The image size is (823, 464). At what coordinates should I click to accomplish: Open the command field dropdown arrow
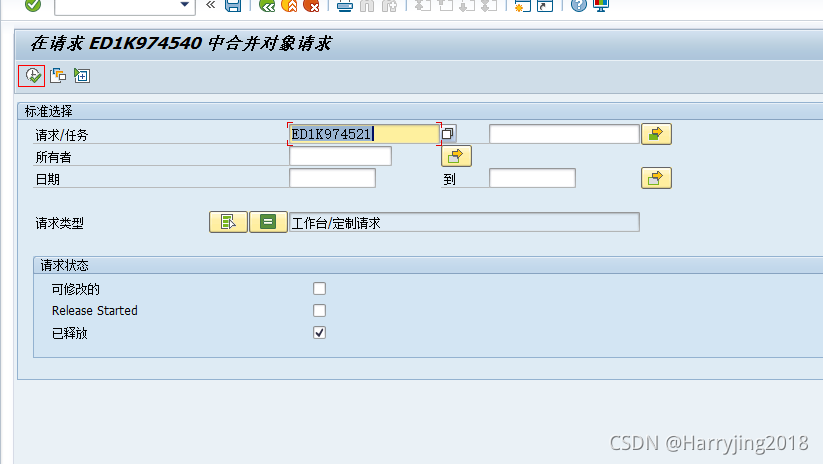pos(184,5)
